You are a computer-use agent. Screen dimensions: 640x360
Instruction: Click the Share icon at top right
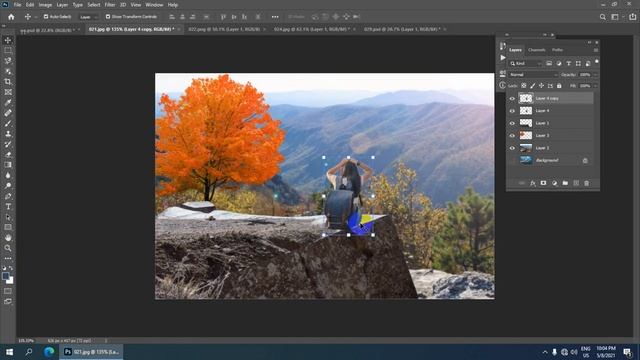(632, 17)
